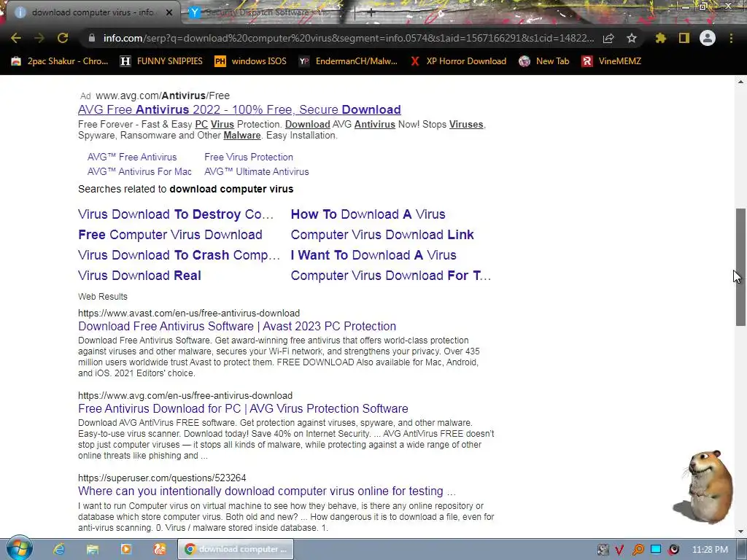Search Free Computer Virus Download

[170, 235]
